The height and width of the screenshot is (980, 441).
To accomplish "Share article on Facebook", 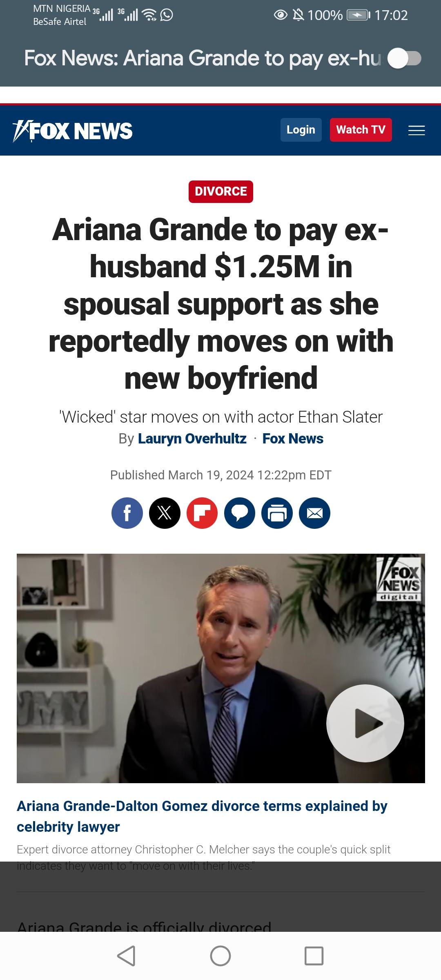I will click(x=127, y=513).
